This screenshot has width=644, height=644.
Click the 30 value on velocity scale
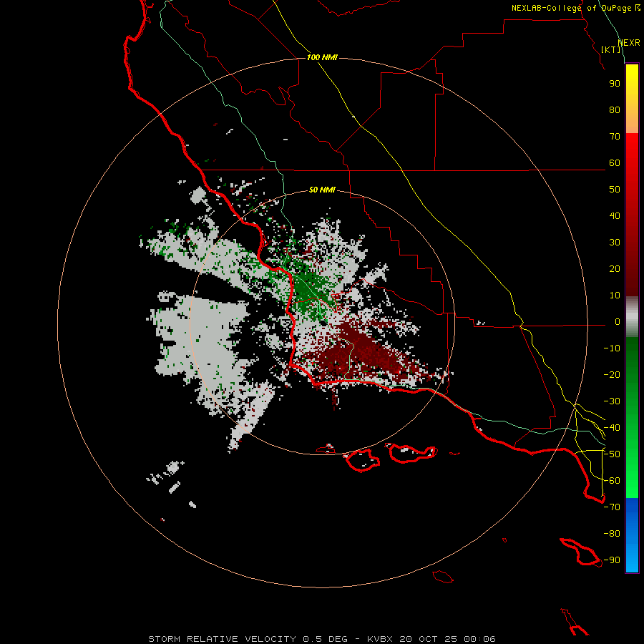click(615, 243)
